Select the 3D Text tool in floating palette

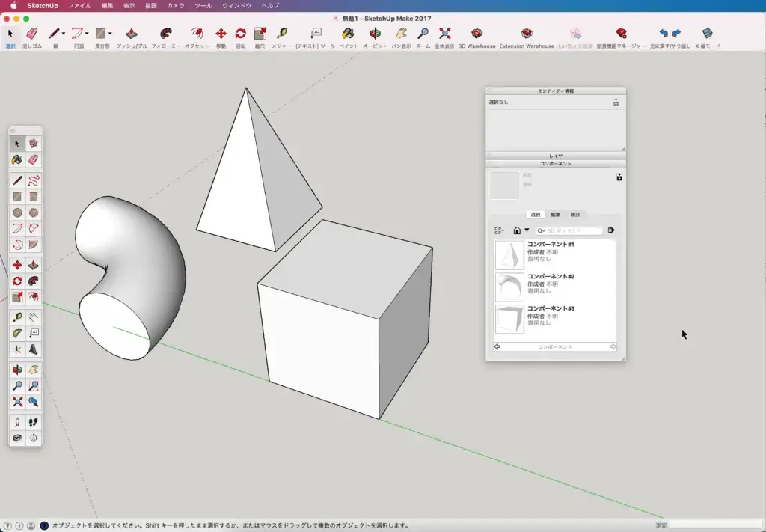33,349
